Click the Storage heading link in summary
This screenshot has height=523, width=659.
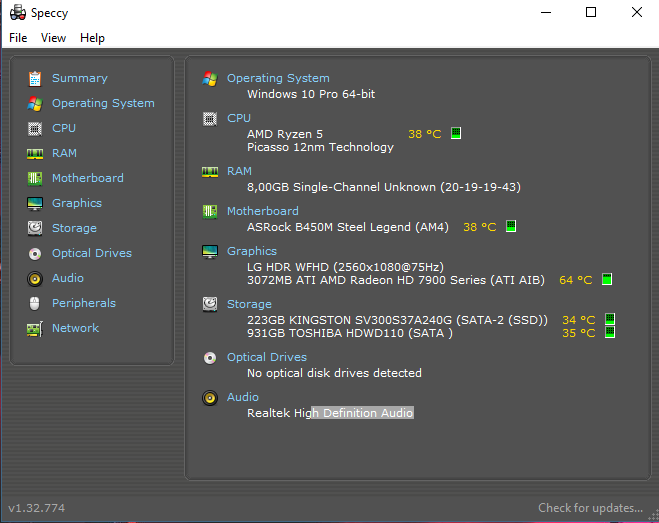[249, 304]
